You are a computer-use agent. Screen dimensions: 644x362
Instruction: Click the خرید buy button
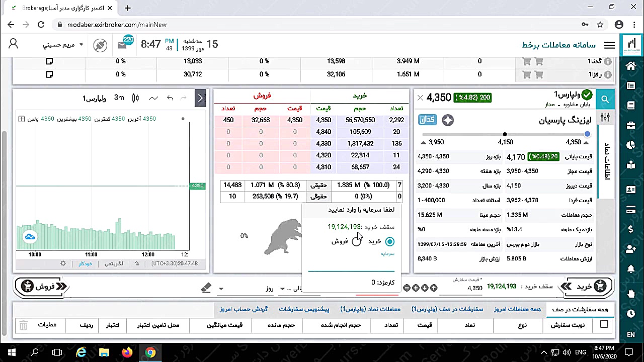[x=584, y=287]
